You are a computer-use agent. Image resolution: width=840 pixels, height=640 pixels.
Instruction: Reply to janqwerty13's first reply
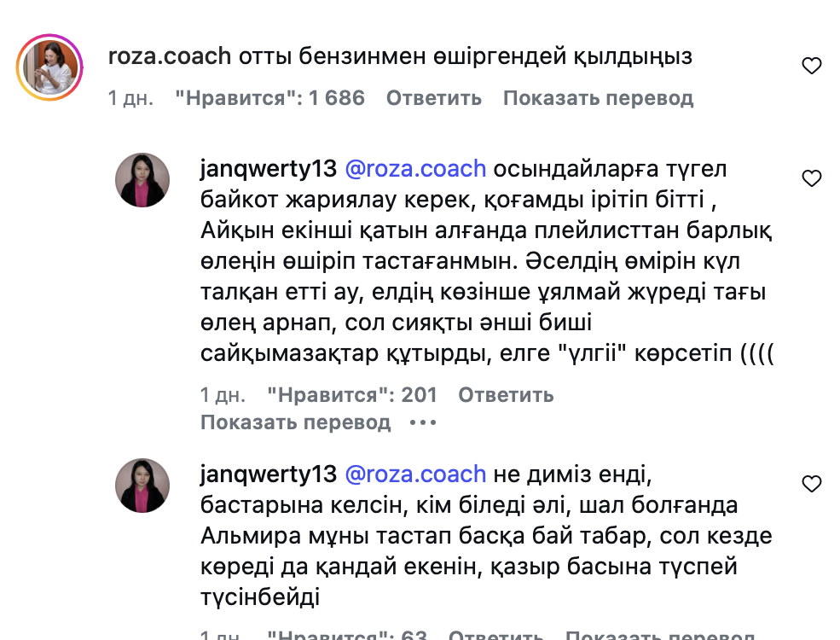(506, 395)
